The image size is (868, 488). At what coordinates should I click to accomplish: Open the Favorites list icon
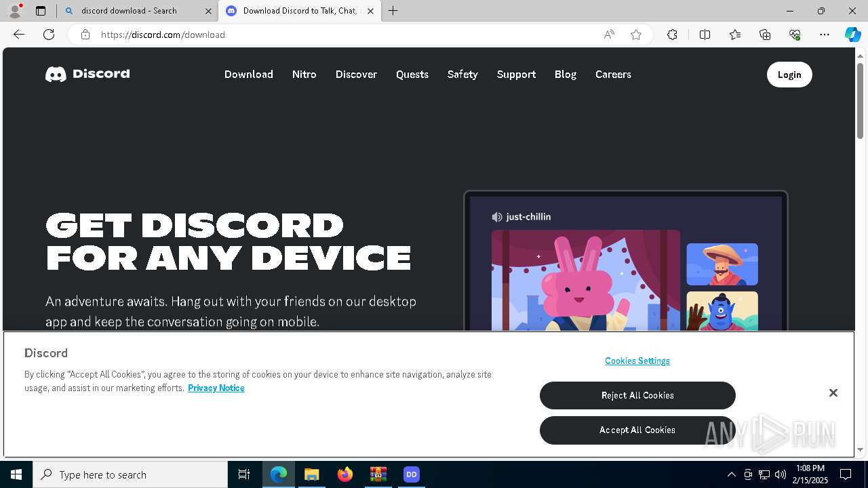[x=735, y=35]
